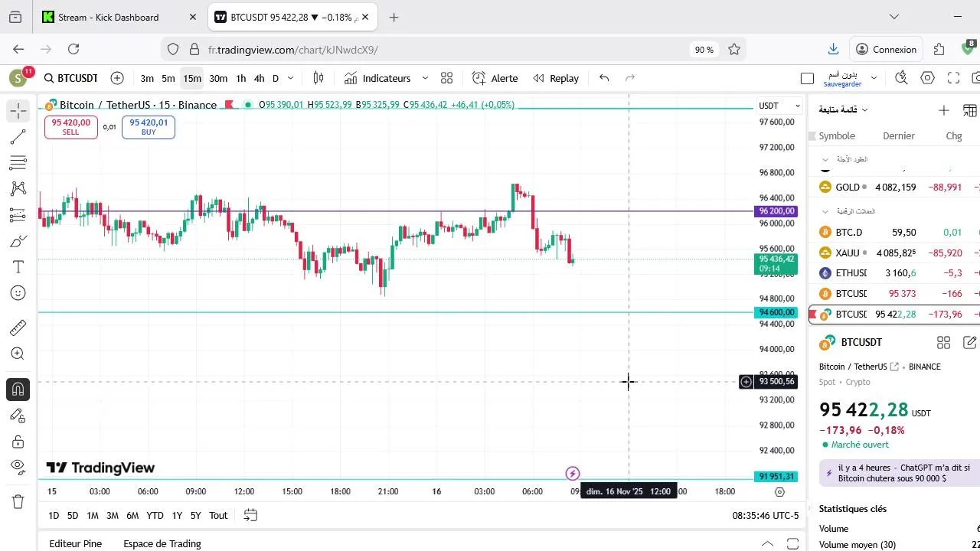Select the 1M date range
The image size is (980, 551).
pyautogui.click(x=93, y=515)
